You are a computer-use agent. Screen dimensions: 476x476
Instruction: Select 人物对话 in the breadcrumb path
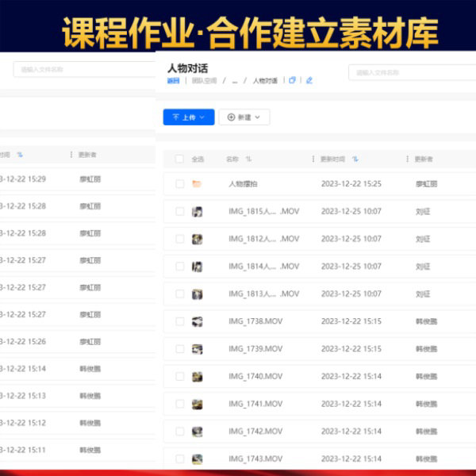pyautogui.click(x=265, y=80)
